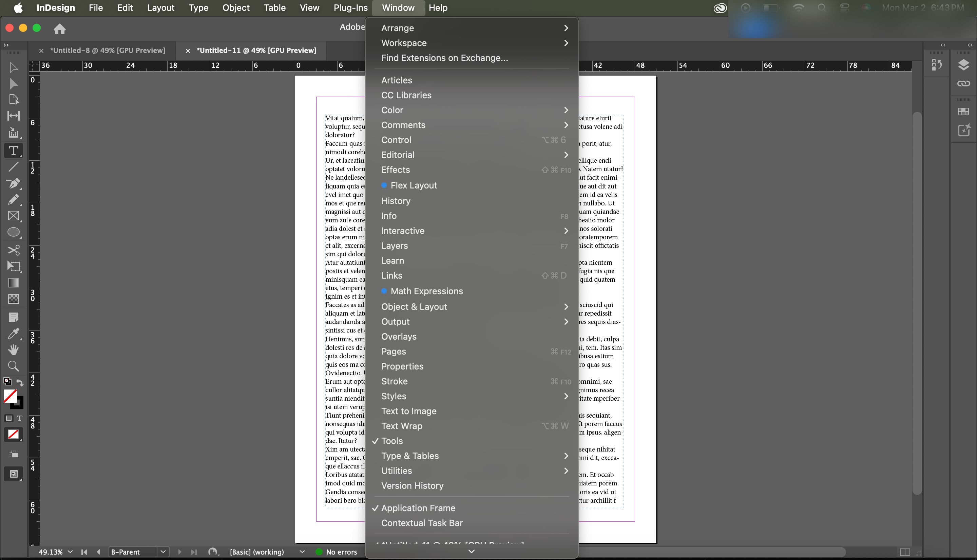Select the Scissors tool

[x=14, y=251]
